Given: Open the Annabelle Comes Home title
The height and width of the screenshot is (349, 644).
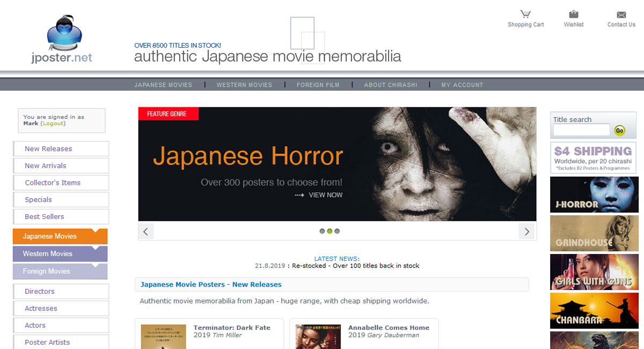Looking at the screenshot, I should coord(389,328).
